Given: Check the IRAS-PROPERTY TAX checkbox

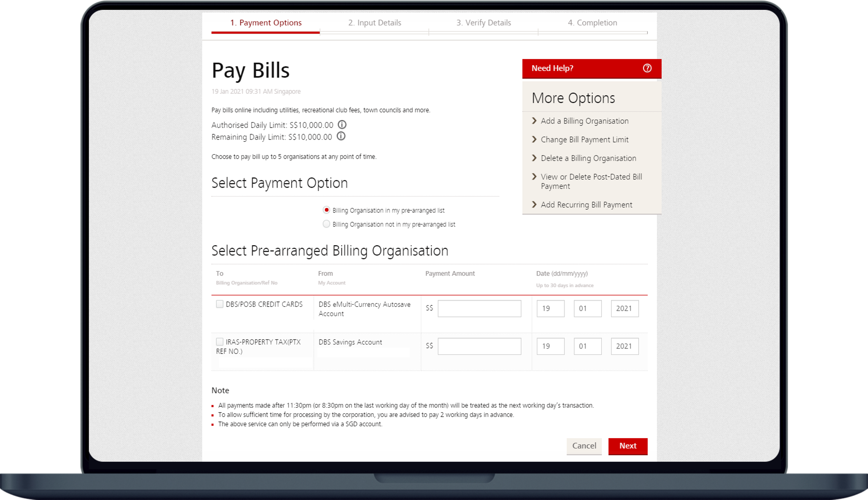Looking at the screenshot, I should pyautogui.click(x=220, y=342).
